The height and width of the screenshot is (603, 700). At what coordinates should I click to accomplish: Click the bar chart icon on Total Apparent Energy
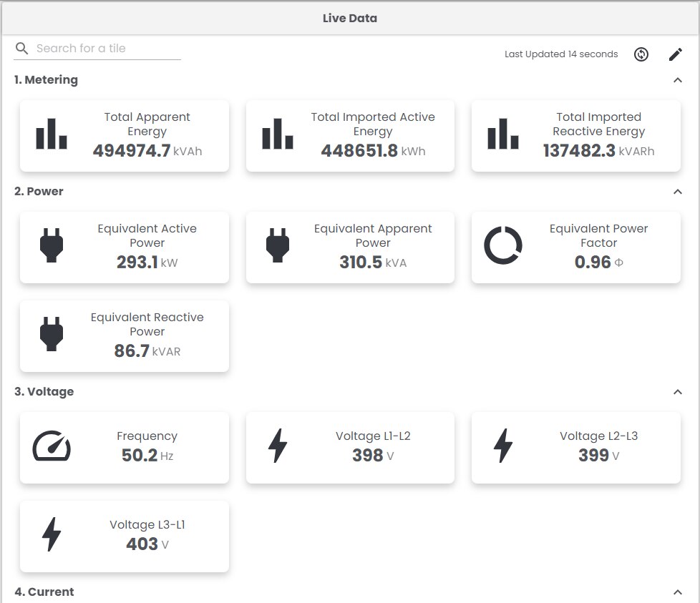pos(52,134)
